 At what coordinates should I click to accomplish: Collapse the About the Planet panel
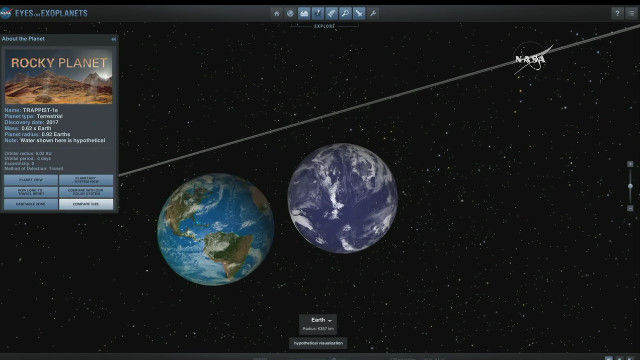(113, 39)
